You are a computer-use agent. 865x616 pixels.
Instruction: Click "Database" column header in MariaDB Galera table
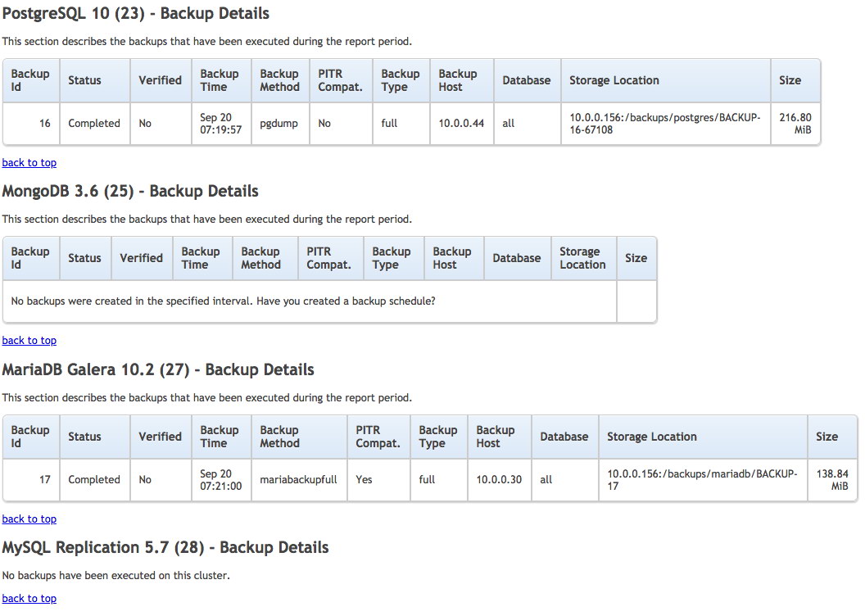tap(564, 437)
